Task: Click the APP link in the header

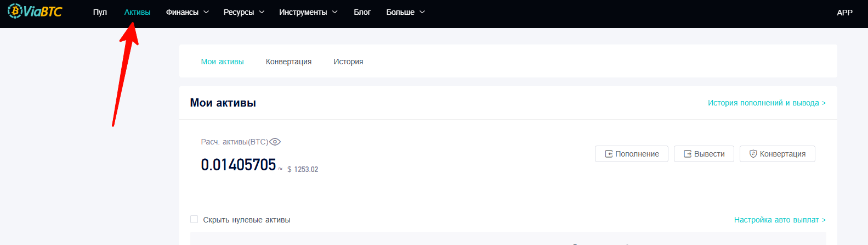Action: [844, 12]
